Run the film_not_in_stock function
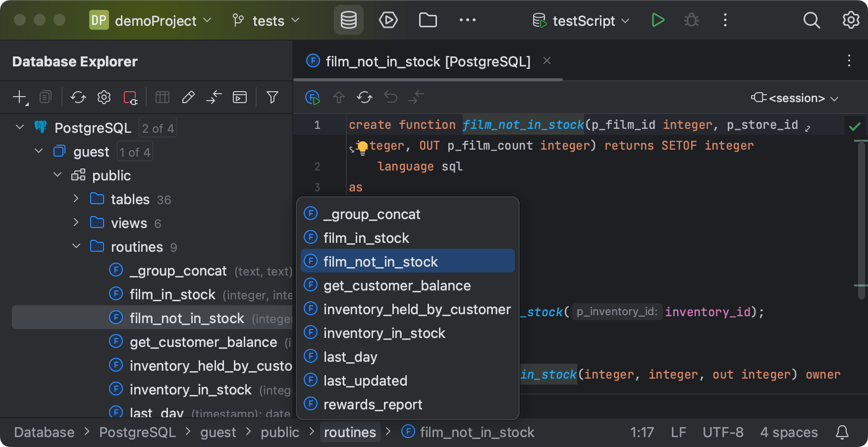Screen dimensions: 868x447 313,97
